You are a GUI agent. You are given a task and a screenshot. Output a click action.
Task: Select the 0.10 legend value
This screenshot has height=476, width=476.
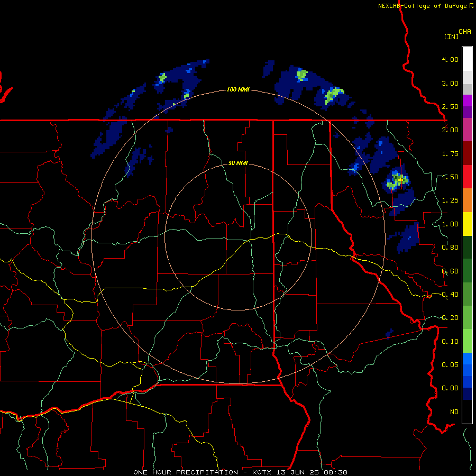[x=450, y=342]
